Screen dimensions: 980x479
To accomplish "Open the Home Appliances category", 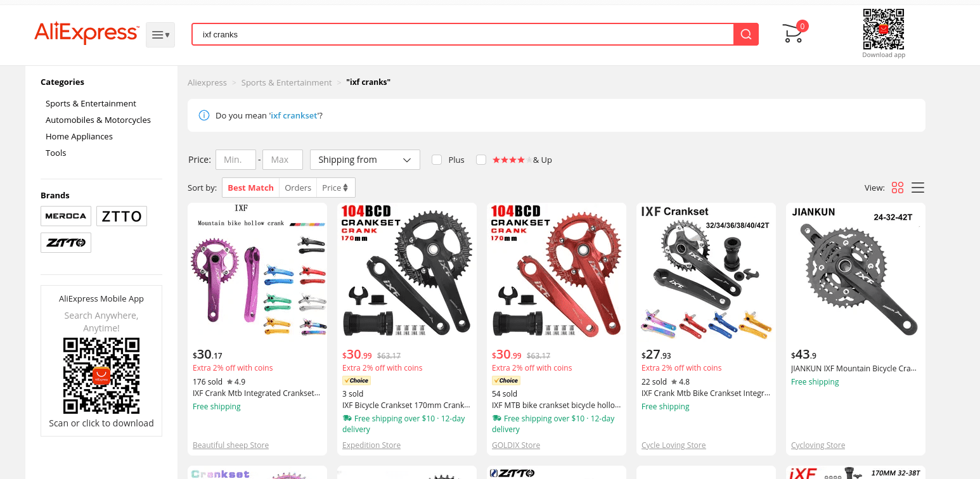I will click(79, 136).
